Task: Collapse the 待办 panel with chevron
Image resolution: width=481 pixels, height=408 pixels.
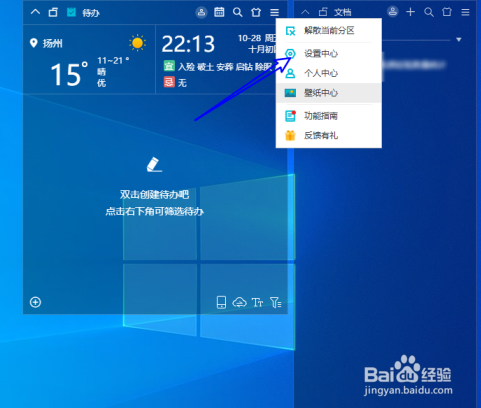Action: [35, 12]
